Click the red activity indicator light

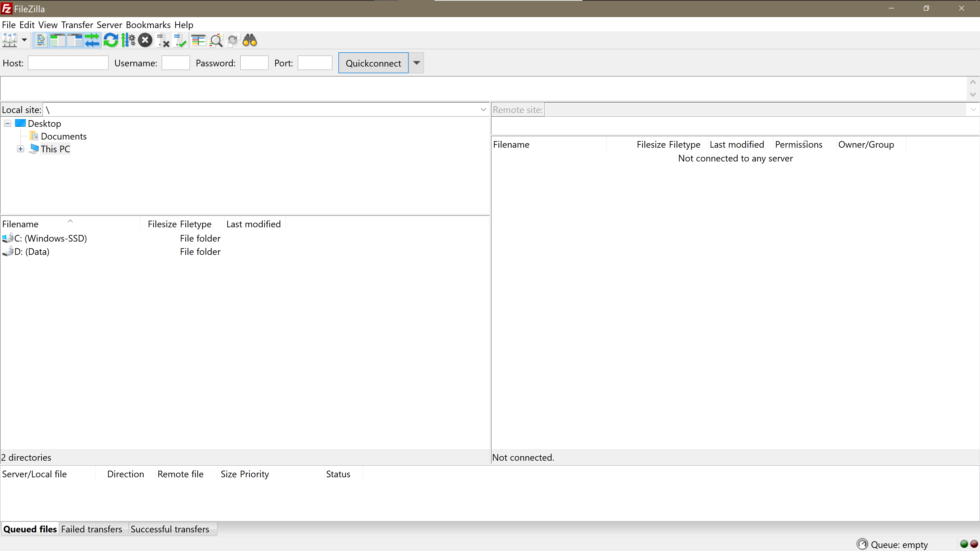pos(974,544)
